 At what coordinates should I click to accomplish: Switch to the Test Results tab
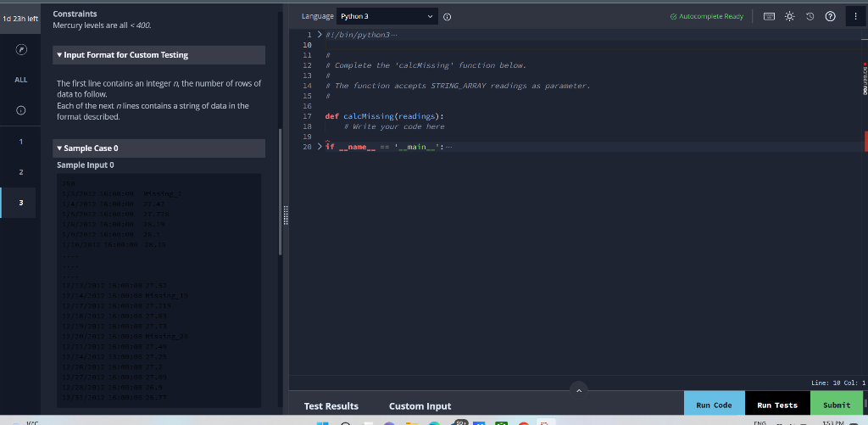331,406
